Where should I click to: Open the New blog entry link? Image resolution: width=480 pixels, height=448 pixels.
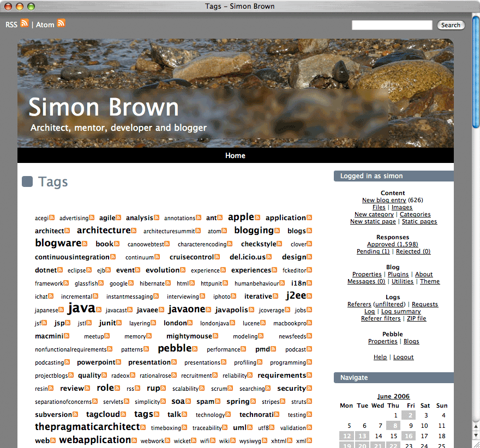click(383, 201)
